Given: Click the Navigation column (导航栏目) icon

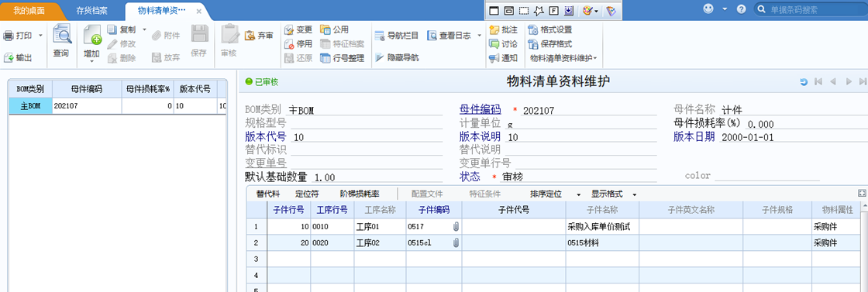Looking at the screenshot, I should tap(380, 36).
